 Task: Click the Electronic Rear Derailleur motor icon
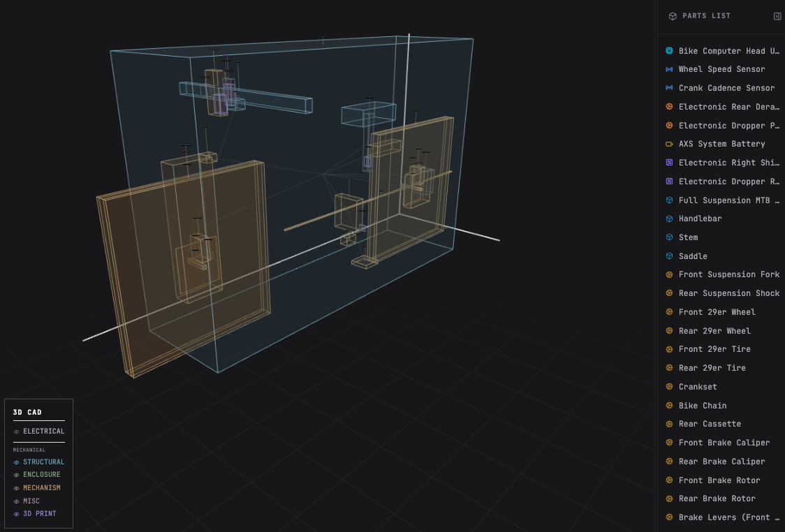click(669, 107)
